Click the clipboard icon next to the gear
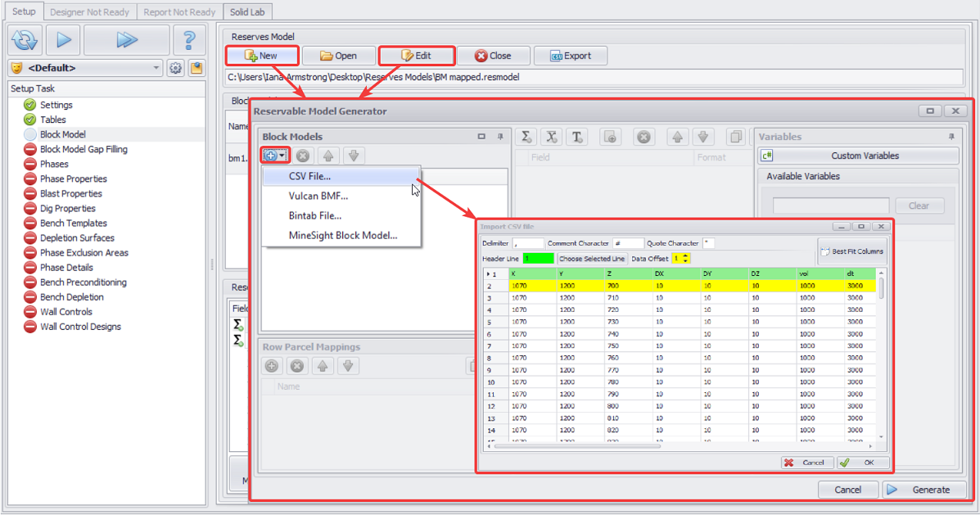 pyautogui.click(x=196, y=68)
